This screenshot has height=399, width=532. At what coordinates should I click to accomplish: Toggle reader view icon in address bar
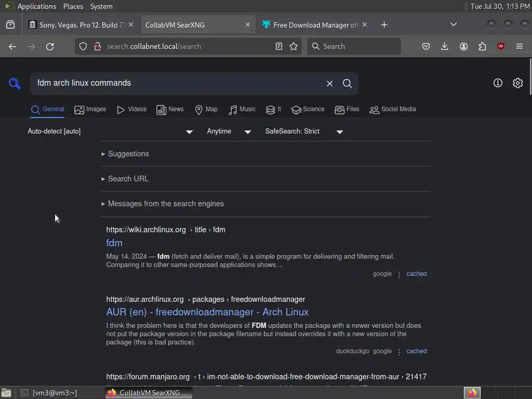coord(279,46)
